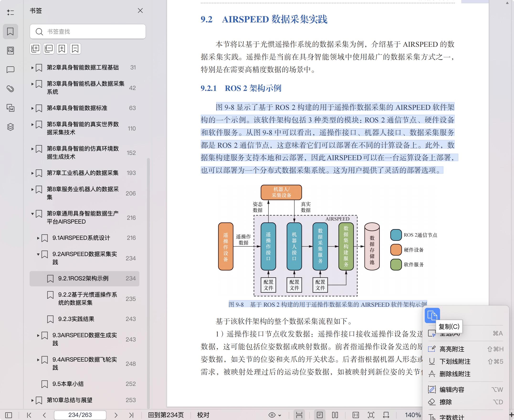Click the 数据存储池 cylinder in diagram
514x420 pixels.
[372, 246]
